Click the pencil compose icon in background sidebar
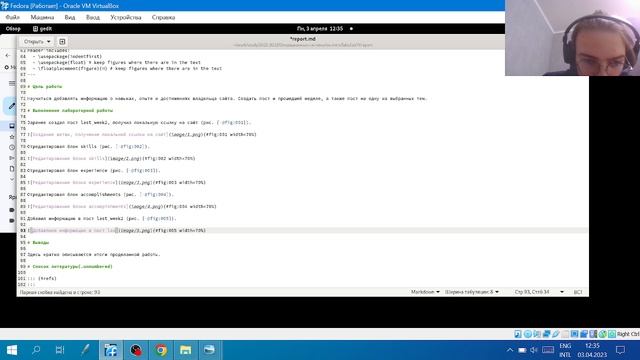The height and width of the screenshot is (360, 640). [x=11, y=106]
